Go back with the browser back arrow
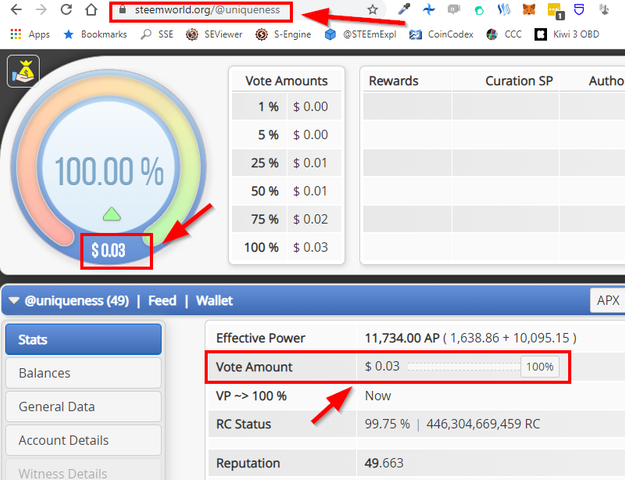Viewport: 625px width, 480px height. point(16,10)
